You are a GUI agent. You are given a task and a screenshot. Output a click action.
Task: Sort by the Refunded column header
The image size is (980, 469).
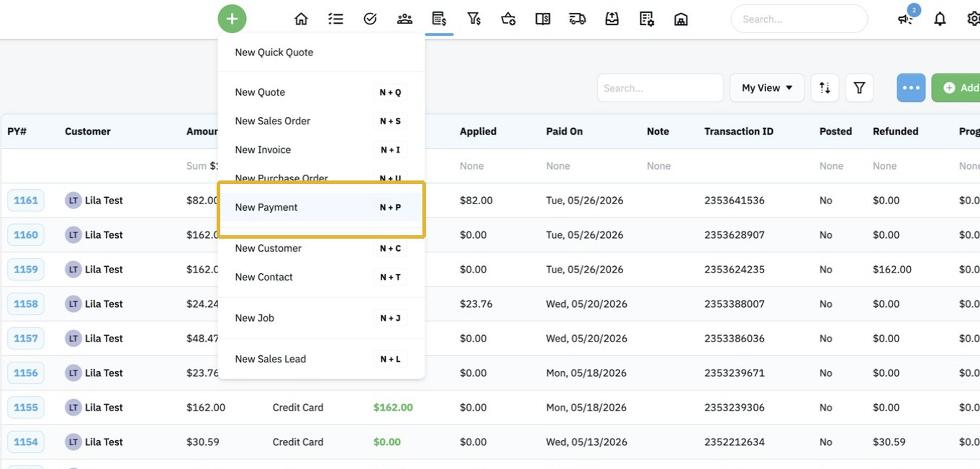896,131
